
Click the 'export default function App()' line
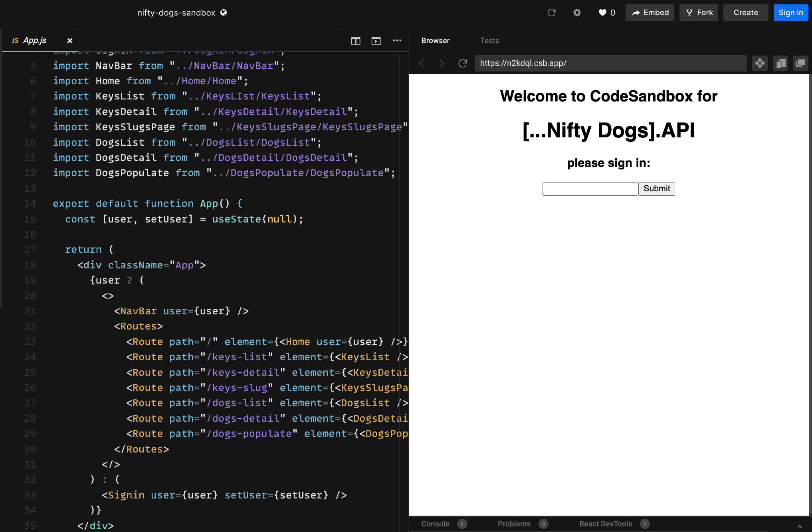[148, 204]
